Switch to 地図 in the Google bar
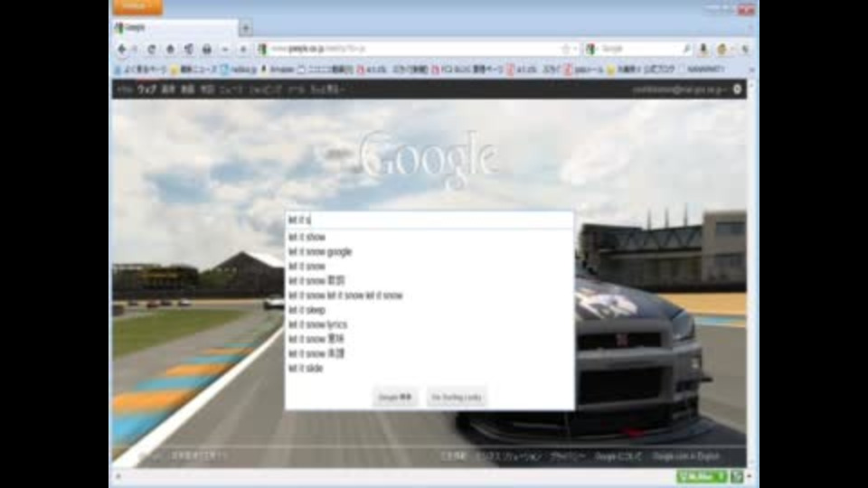The width and height of the screenshot is (868, 488). pyautogui.click(x=207, y=89)
